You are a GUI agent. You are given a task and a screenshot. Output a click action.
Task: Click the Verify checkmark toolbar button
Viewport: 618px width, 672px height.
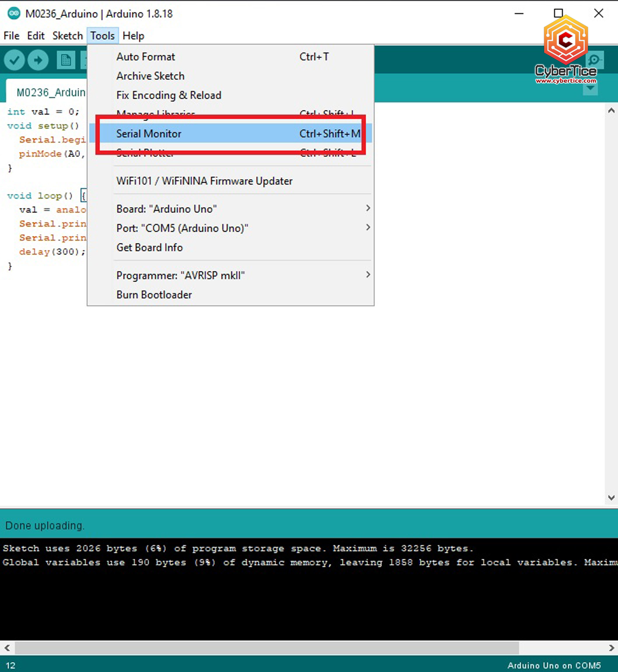[14, 60]
